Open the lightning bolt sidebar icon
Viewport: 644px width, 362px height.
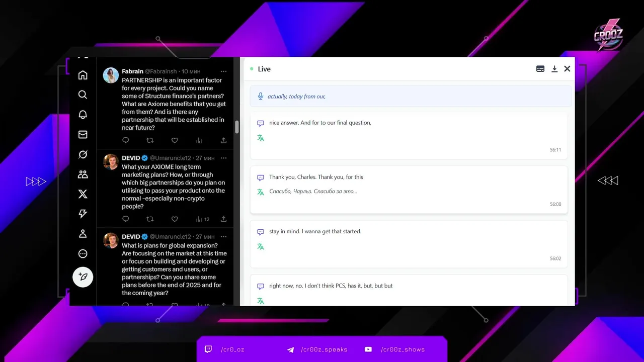coord(83,214)
